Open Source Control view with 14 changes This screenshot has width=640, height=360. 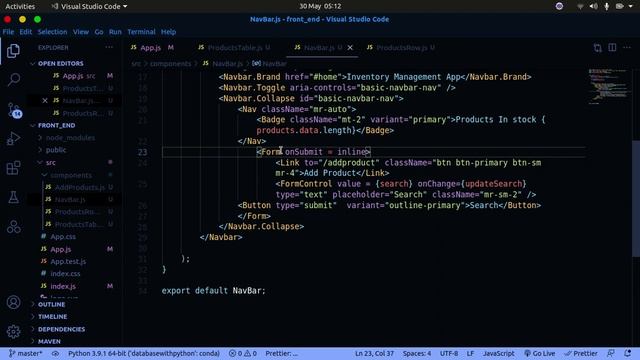tap(14, 110)
